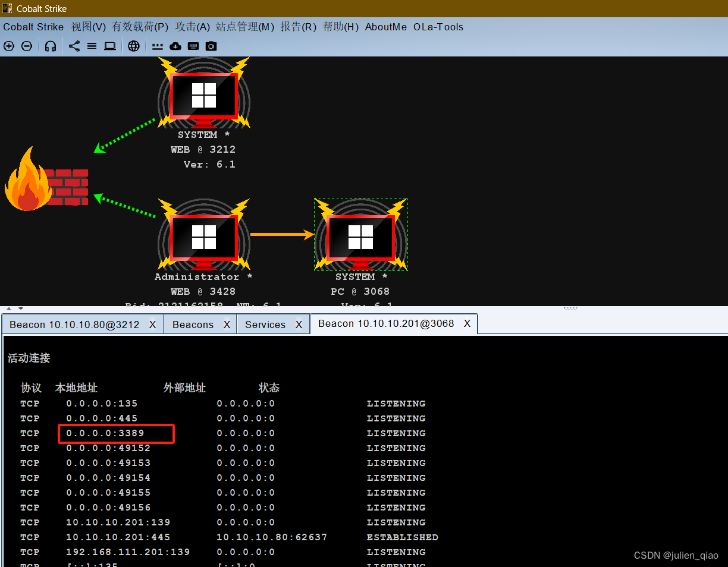This screenshot has height=567, width=728.
Task: Select the Administrator WEB @ 3428 beacon node
Action: 203,235
